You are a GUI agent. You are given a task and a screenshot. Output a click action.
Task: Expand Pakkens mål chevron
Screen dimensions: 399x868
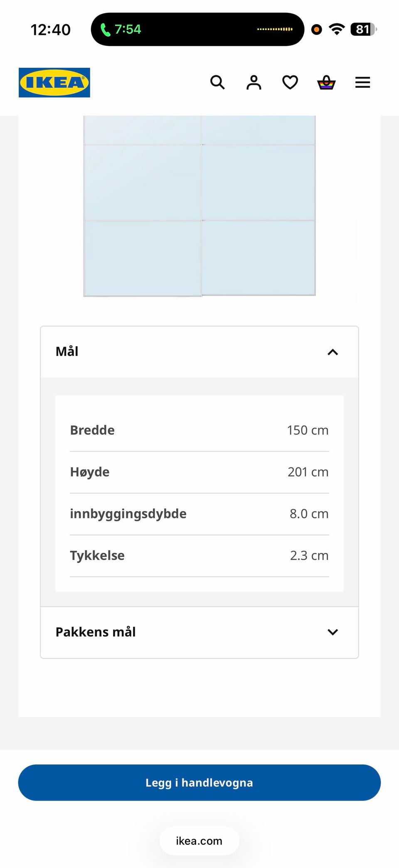coord(333,632)
